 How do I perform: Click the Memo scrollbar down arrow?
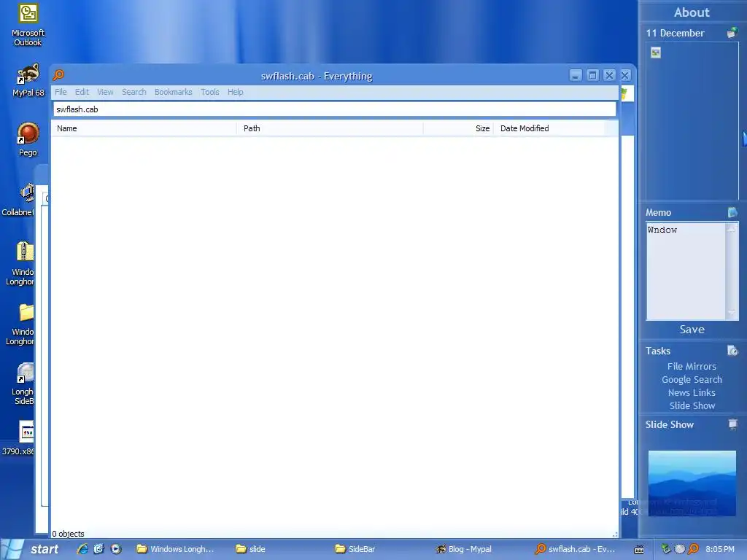pyautogui.click(x=731, y=314)
